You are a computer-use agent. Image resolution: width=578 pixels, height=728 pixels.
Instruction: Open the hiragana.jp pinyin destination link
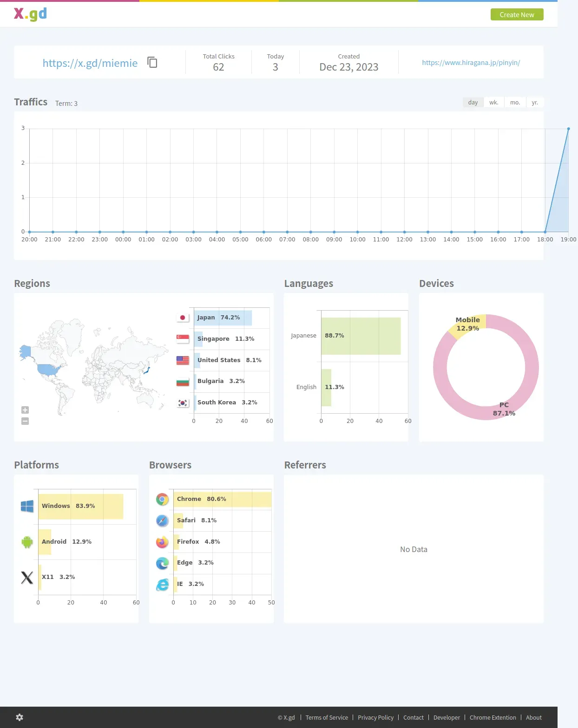[x=471, y=62]
